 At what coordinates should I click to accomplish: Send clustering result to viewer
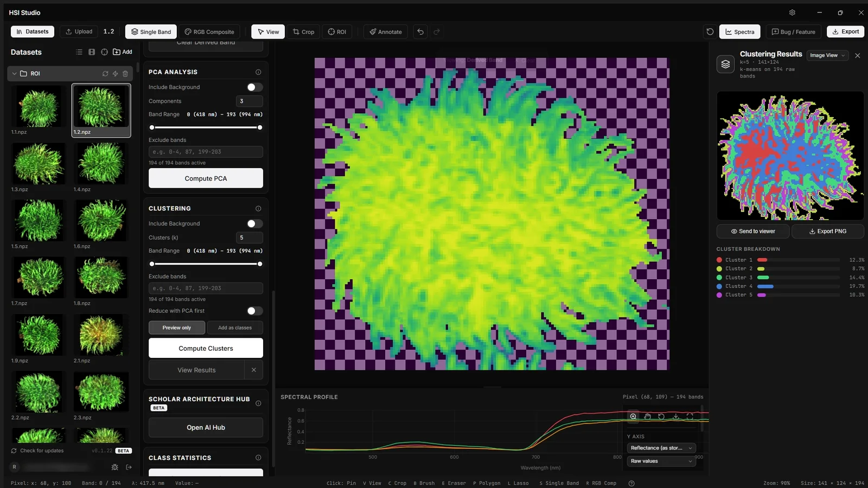click(753, 231)
